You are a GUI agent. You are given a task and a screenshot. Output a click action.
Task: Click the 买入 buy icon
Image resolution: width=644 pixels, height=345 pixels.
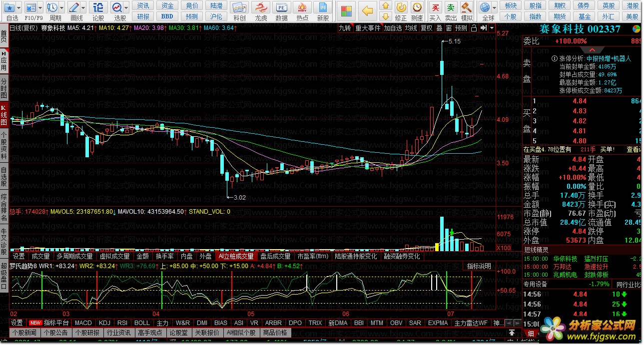point(436,7)
